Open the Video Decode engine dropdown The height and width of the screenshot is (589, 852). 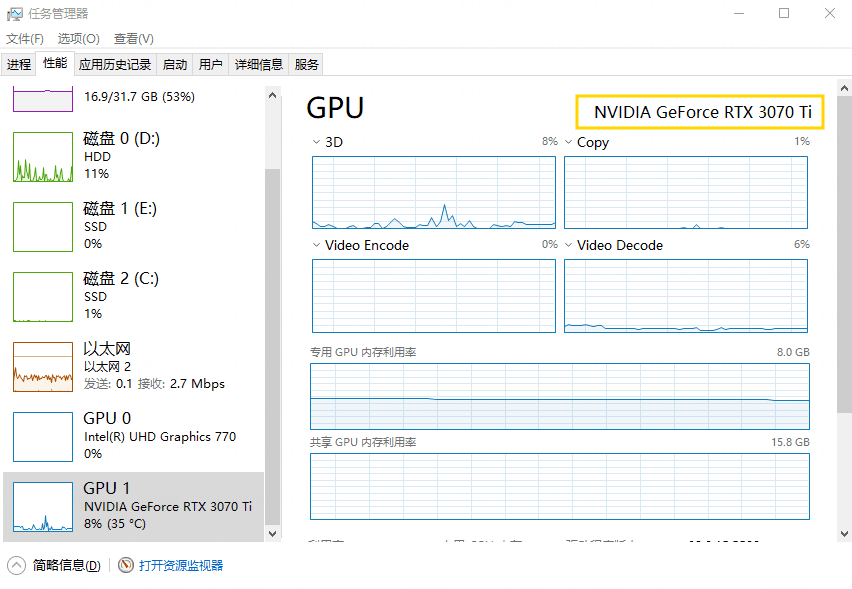click(x=568, y=246)
